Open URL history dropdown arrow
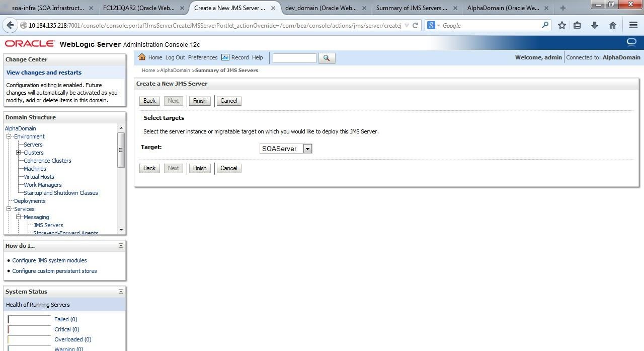 coord(407,25)
